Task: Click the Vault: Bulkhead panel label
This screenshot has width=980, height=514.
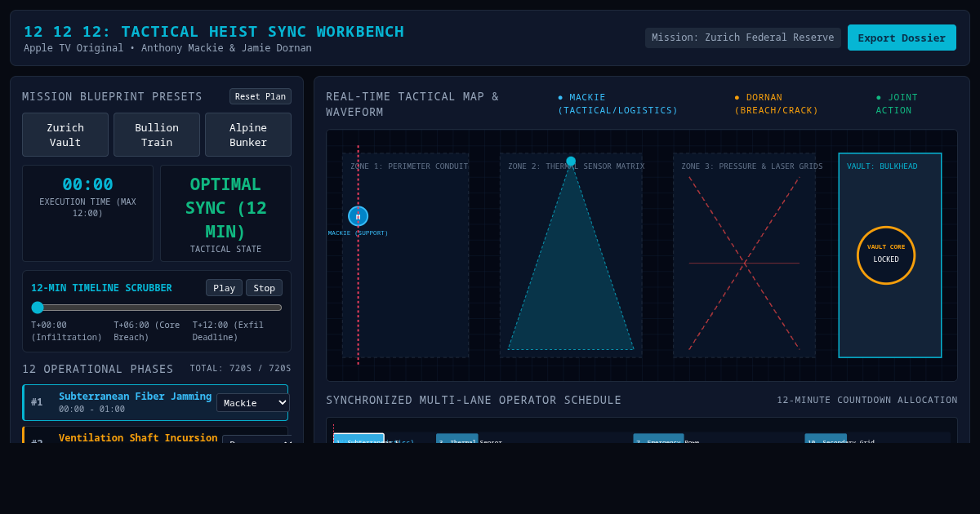Action: [882, 166]
